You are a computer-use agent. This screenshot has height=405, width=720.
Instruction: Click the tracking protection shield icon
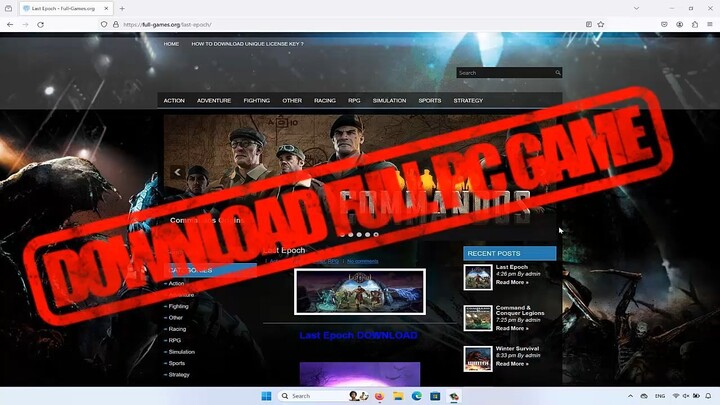[x=104, y=24]
